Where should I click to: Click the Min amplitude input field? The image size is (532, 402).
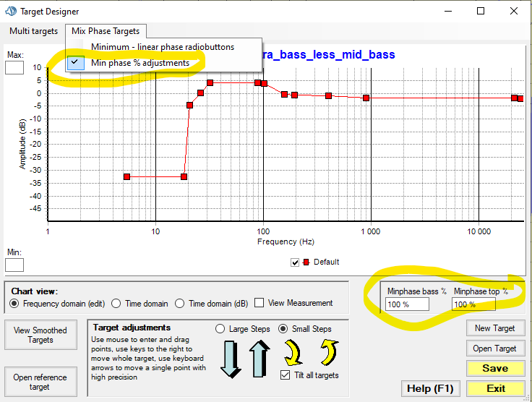[14, 265]
